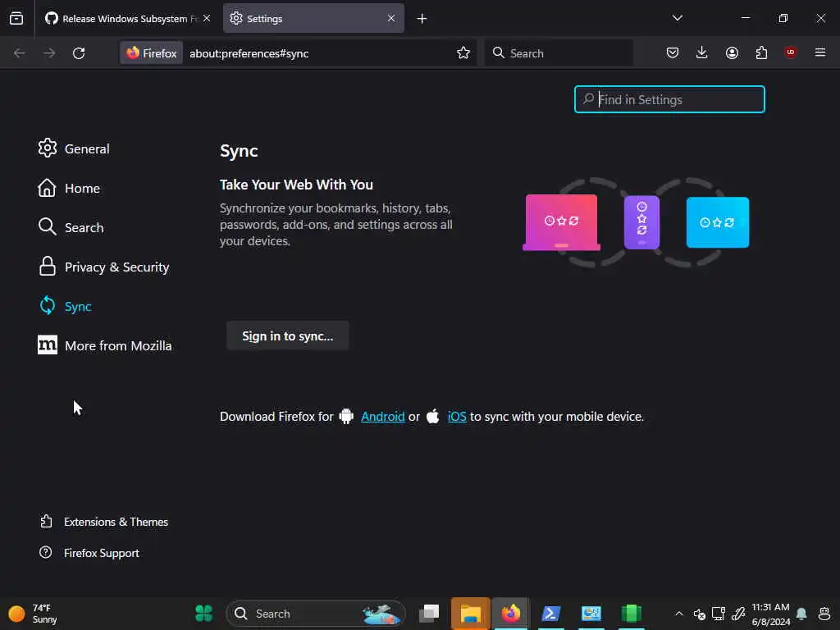Screen dimensions: 840x630
Task: Switch to the Settings tab
Action: [313, 18]
